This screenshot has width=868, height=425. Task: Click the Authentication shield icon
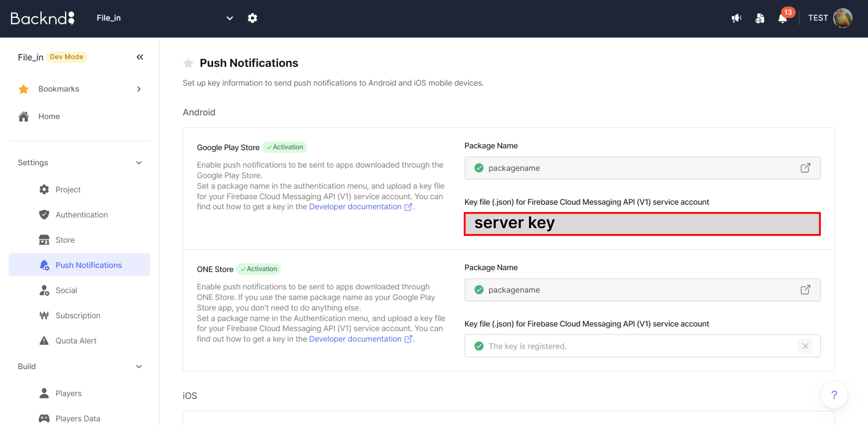click(44, 215)
